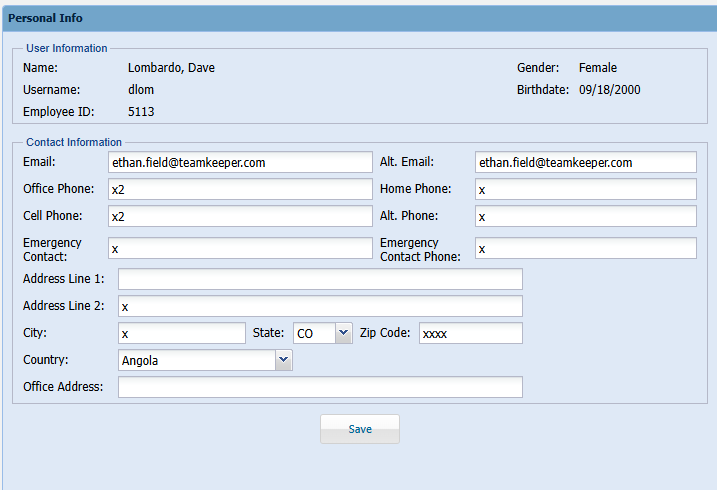Focus the Office Phone field
Screen dimensions: 717x490
tap(239, 189)
